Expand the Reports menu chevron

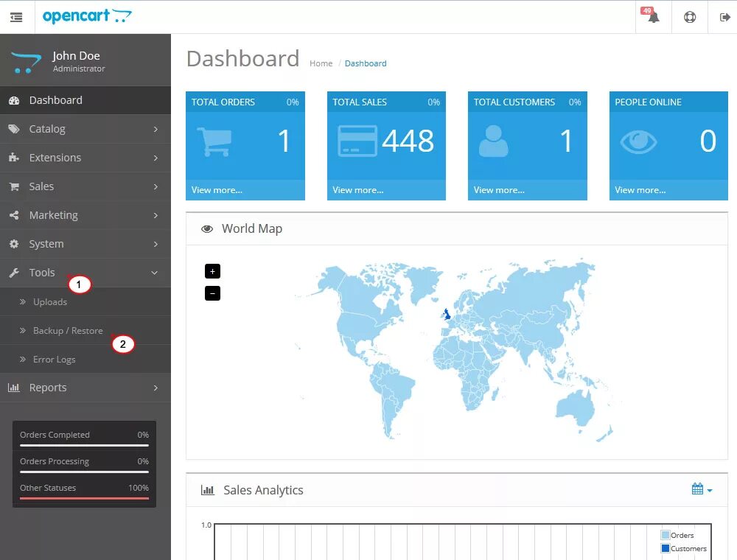[156, 388]
